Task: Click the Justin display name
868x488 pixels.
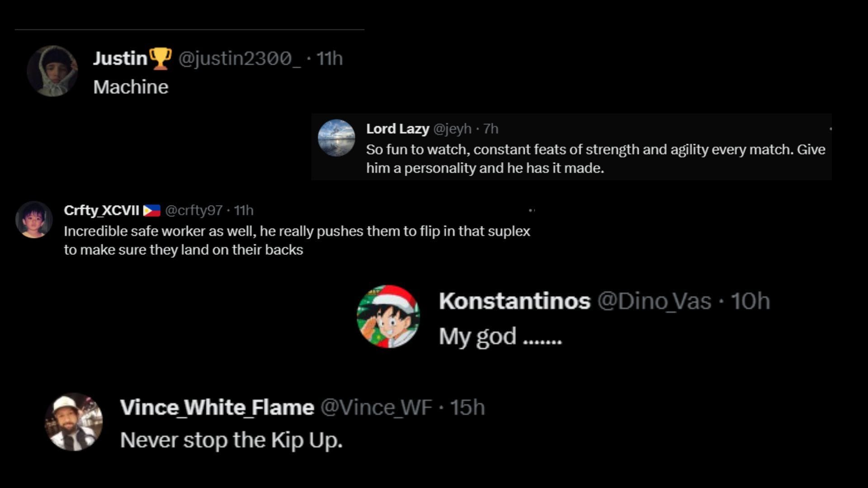Action: [120, 59]
